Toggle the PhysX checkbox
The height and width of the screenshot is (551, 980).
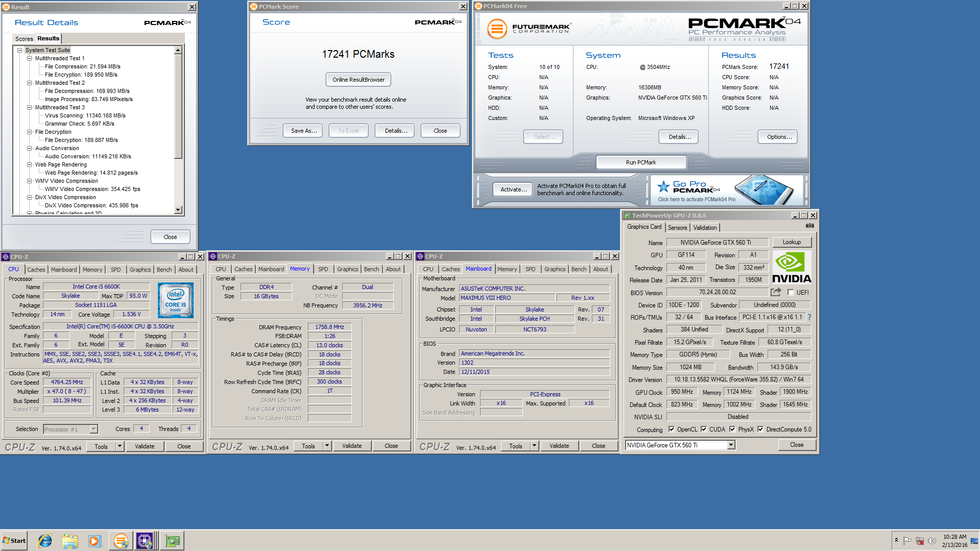[x=732, y=429]
